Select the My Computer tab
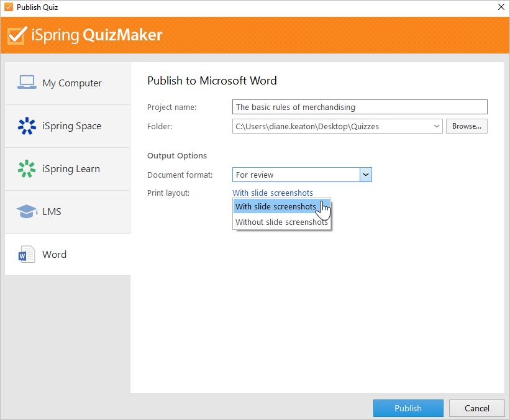 (68, 83)
